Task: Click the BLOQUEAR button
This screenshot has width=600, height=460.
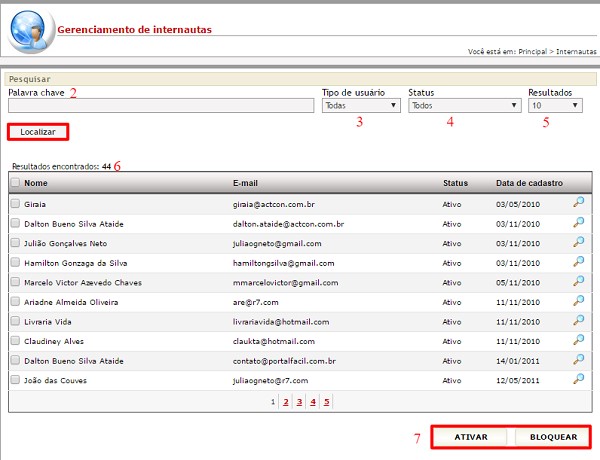Action: coord(553,437)
